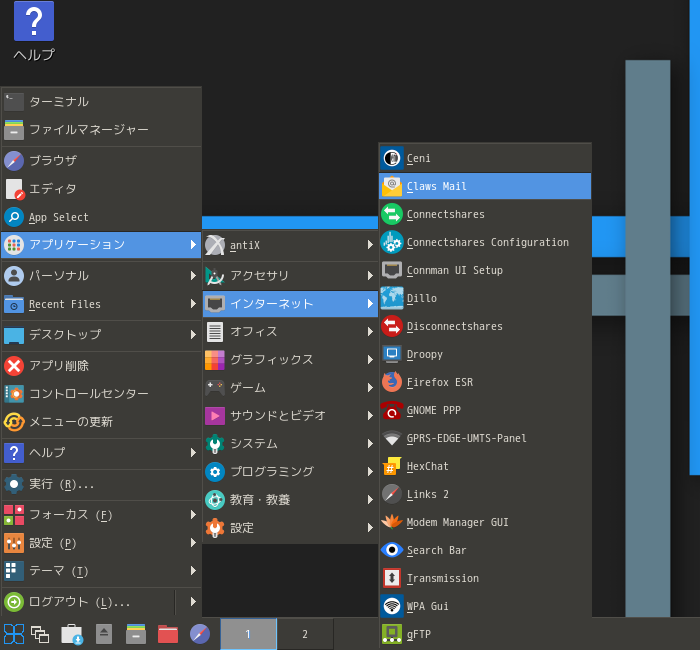Click the App Select magnifier icon
700x650 pixels.
14,217
